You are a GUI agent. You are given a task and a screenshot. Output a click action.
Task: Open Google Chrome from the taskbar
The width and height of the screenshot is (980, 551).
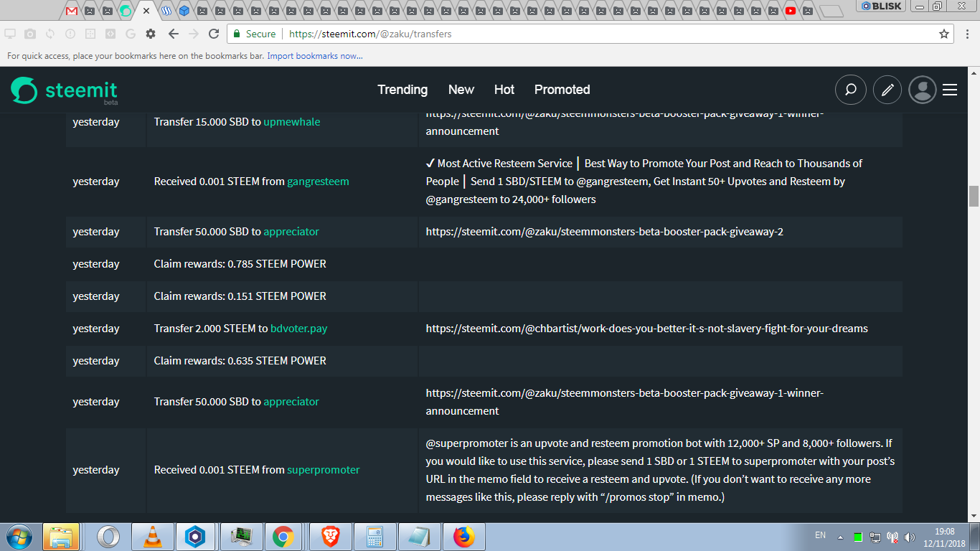(x=283, y=537)
